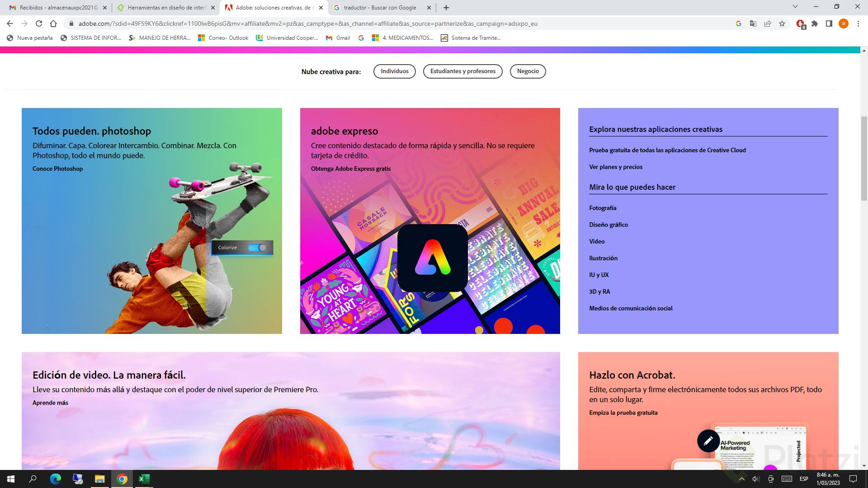
Task: Open the Conoce Photoshop link
Action: pyautogui.click(x=57, y=169)
